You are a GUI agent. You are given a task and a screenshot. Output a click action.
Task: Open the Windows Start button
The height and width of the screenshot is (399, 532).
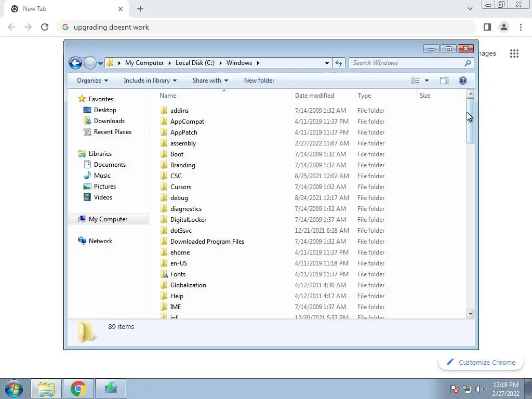coord(14,389)
